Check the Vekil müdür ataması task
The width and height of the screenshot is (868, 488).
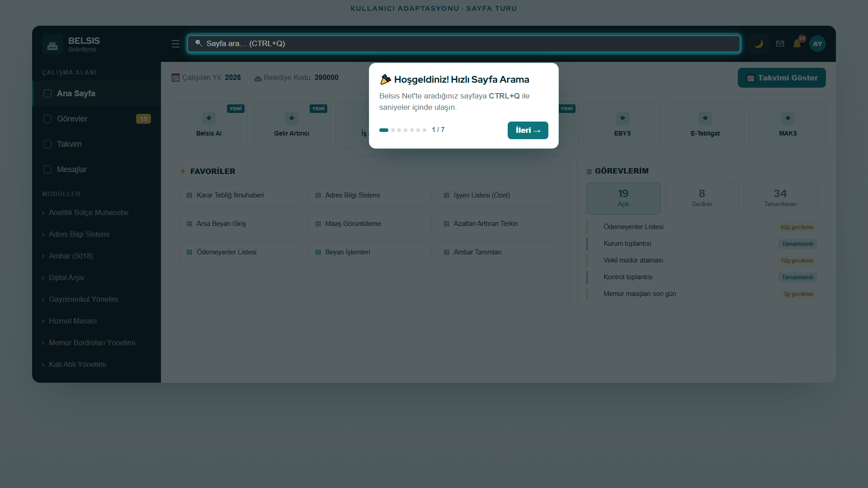595,260
